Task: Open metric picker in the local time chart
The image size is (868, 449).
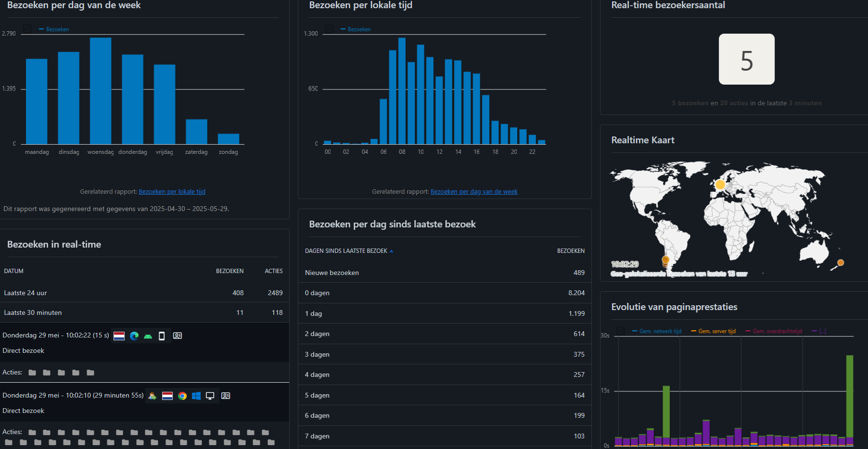Action: point(330,29)
